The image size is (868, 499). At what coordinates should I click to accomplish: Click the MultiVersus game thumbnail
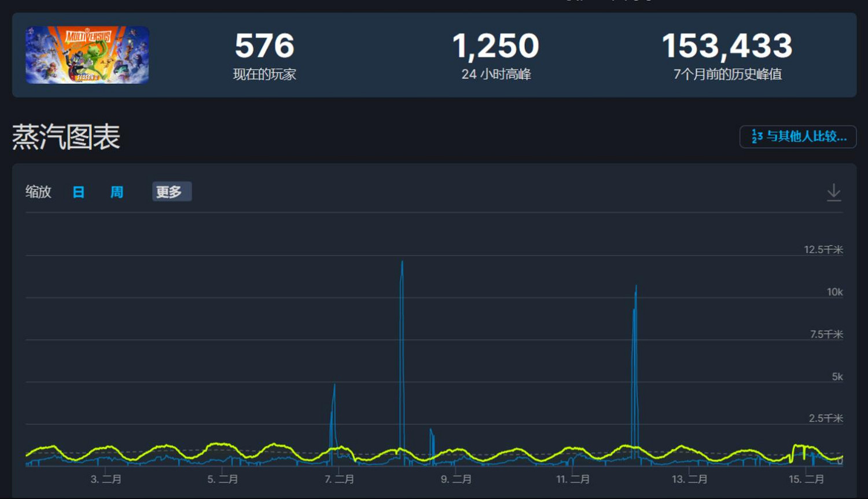click(87, 55)
